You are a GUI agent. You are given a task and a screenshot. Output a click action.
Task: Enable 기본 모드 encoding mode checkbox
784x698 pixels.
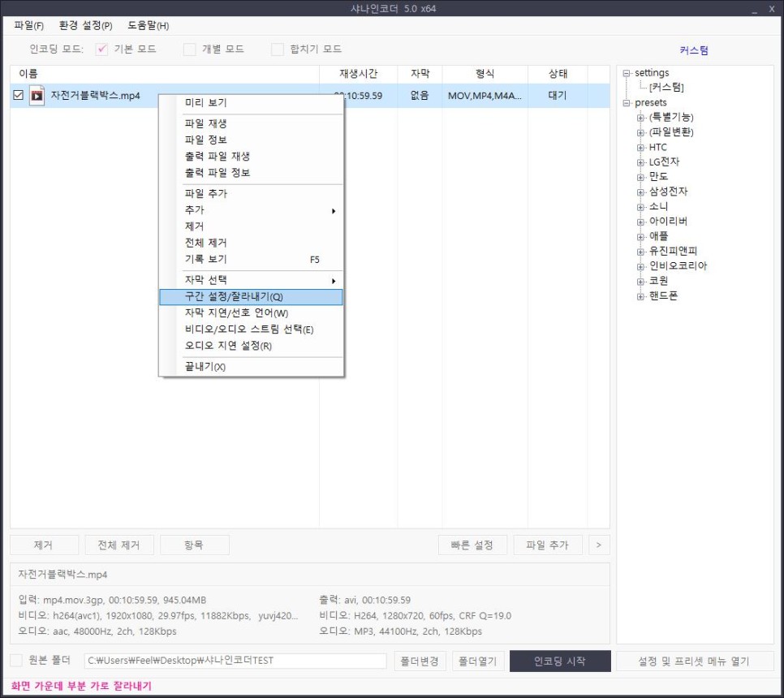101,49
